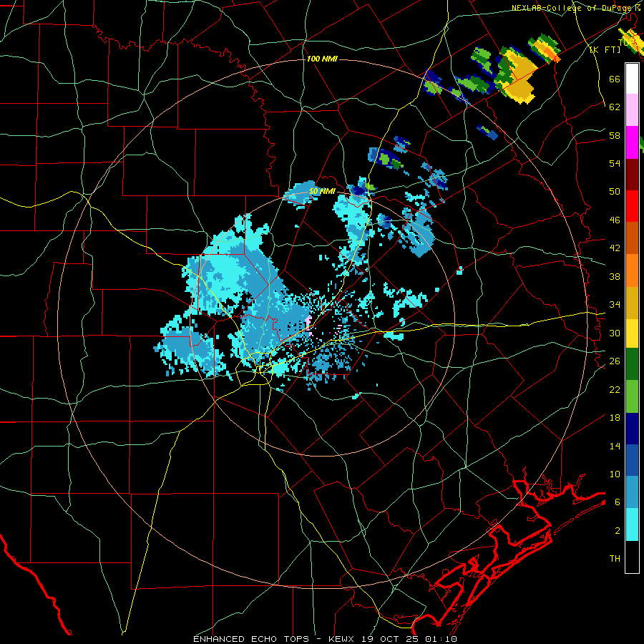The height and width of the screenshot is (644, 644).
Task: Click the black threshold swatch at the legend's bottom
Action: coord(632,557)
